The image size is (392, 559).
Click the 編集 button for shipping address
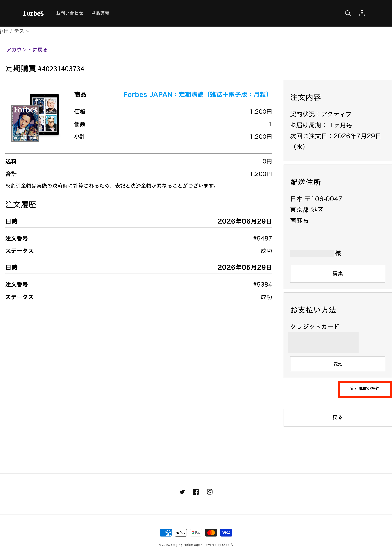click(x=337, y=274)
